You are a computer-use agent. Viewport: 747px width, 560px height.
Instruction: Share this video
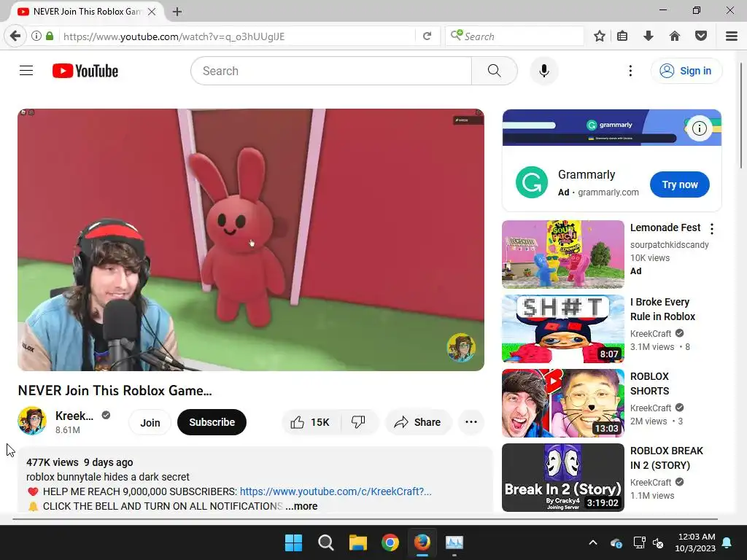pyautogui.click(x=418, y=422)
